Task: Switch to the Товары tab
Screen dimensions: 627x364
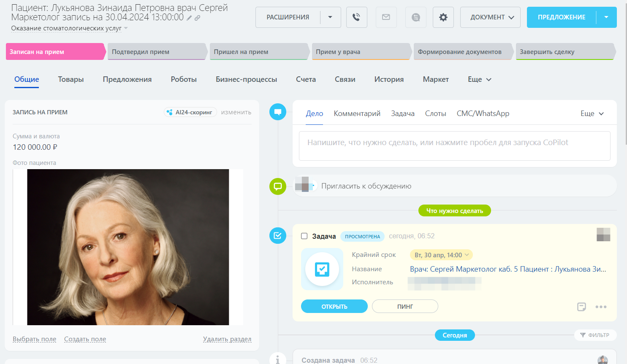Action: point(71,79)
